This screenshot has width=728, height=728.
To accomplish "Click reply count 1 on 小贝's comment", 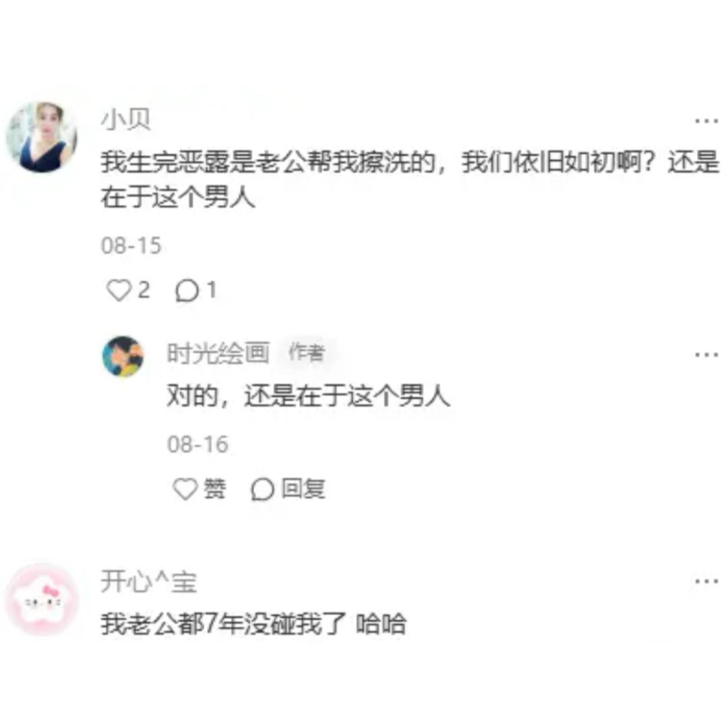I will [x=211, y=290].
